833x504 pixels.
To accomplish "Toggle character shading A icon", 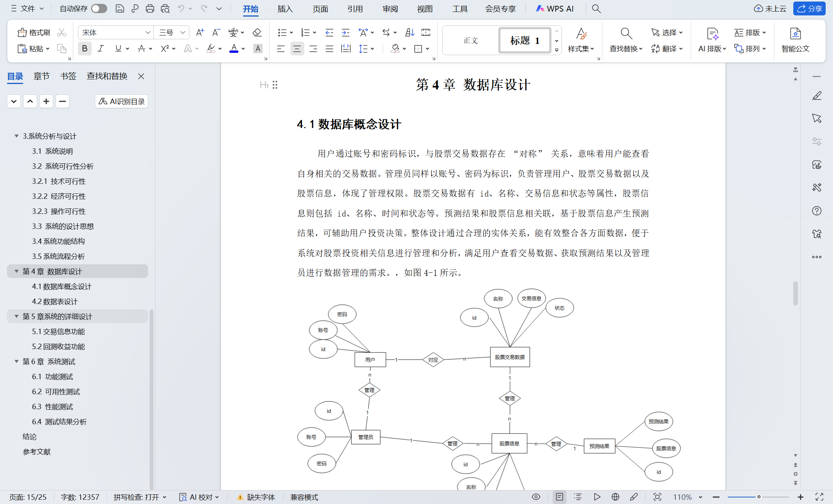I will (x=258, y=49).
